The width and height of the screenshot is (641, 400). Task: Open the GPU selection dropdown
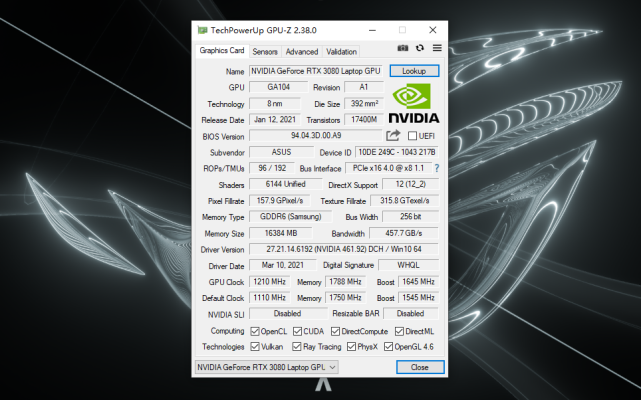(x=267, y=367)
